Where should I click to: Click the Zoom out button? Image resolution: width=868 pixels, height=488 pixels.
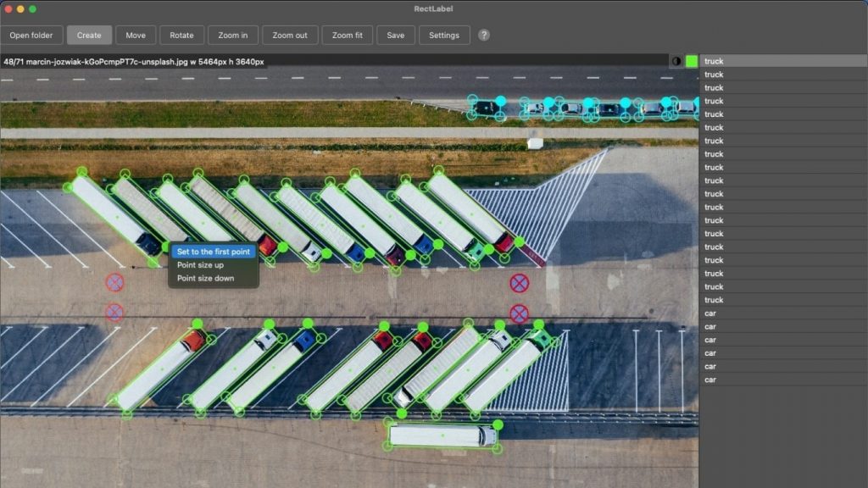290,36
